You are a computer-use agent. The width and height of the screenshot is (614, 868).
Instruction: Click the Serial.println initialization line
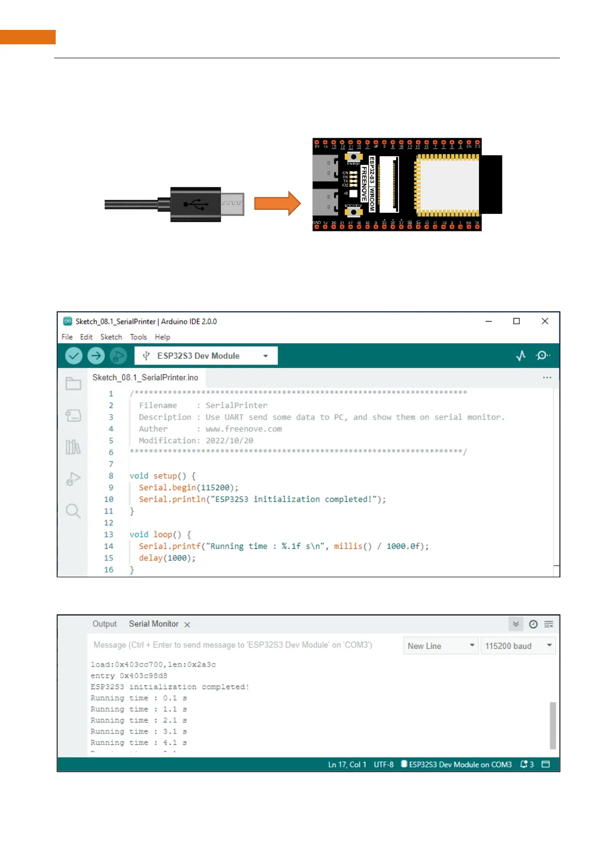[262, 499]
